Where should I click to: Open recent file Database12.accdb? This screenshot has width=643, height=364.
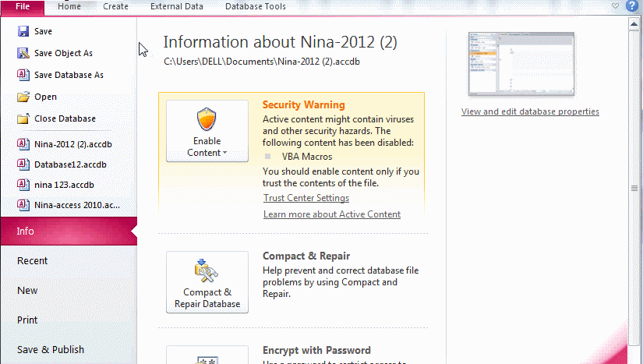coord(69,164)
